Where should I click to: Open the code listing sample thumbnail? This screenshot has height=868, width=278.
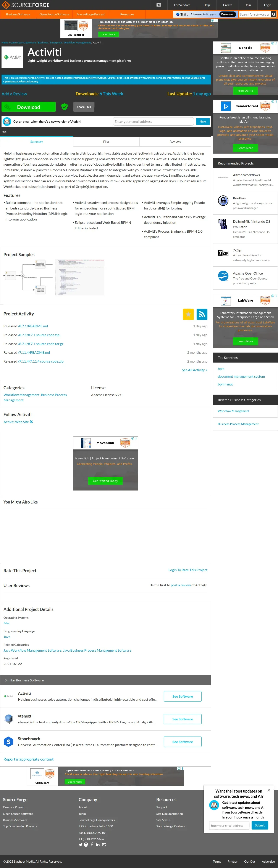point(80,277)
